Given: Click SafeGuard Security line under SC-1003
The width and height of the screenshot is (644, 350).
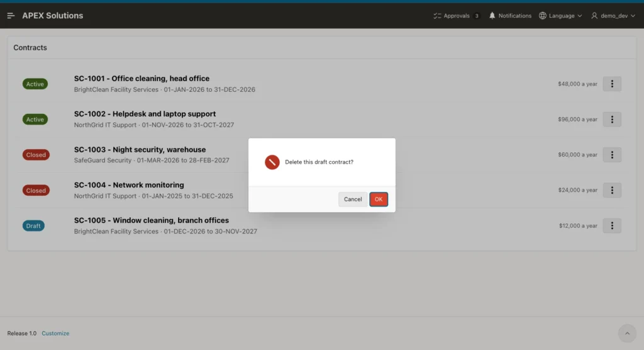Looking at the screenshot, I should (152, 160).
